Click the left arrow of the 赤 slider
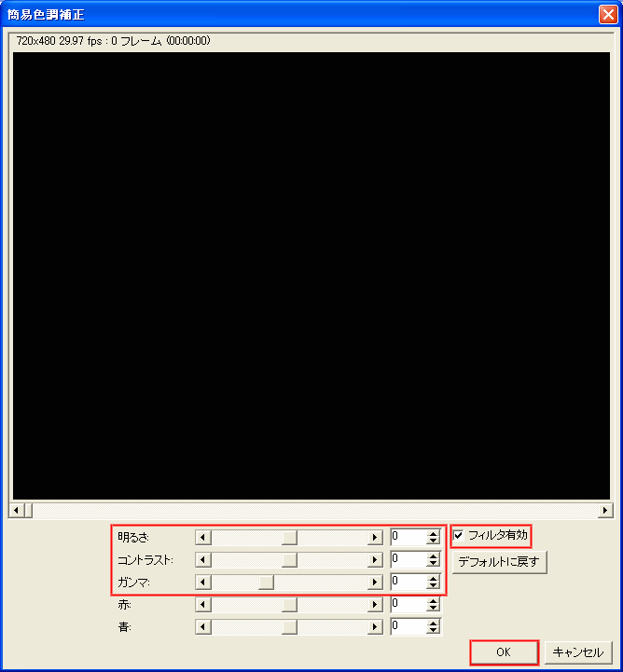Screen dimensions: 623x672 [x=203, y=604]
